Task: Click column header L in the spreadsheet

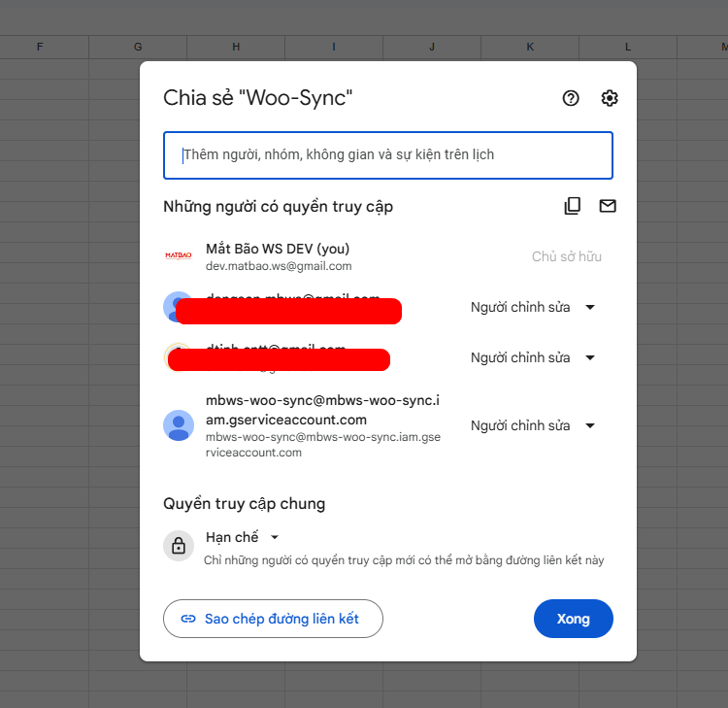Action: tap(628, 47)
